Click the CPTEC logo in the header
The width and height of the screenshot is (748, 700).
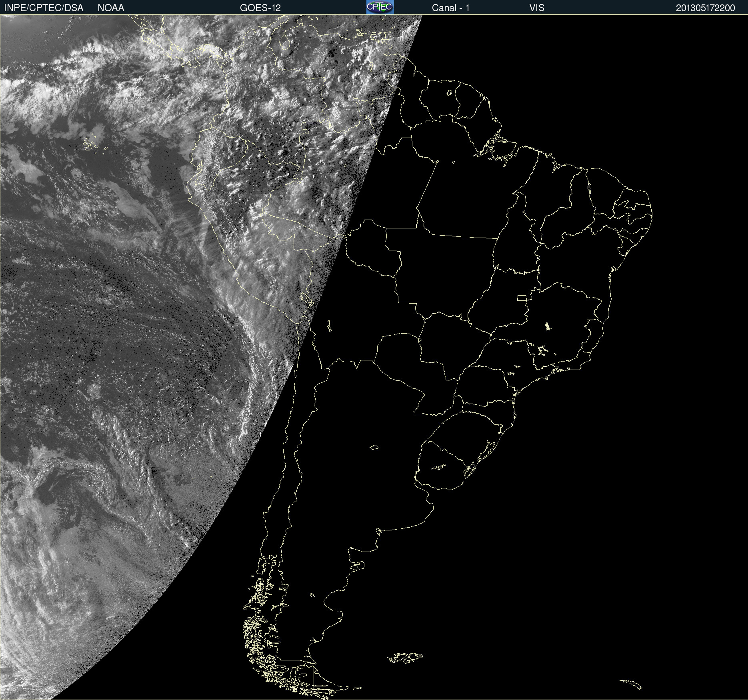click(x=380, y=7)
